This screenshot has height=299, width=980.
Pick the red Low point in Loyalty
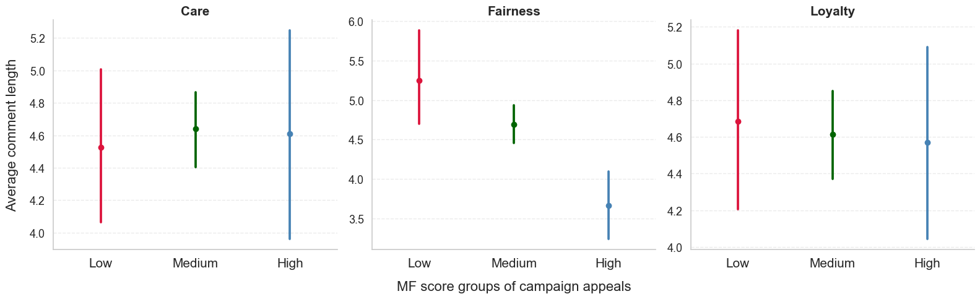pos(738,121)
